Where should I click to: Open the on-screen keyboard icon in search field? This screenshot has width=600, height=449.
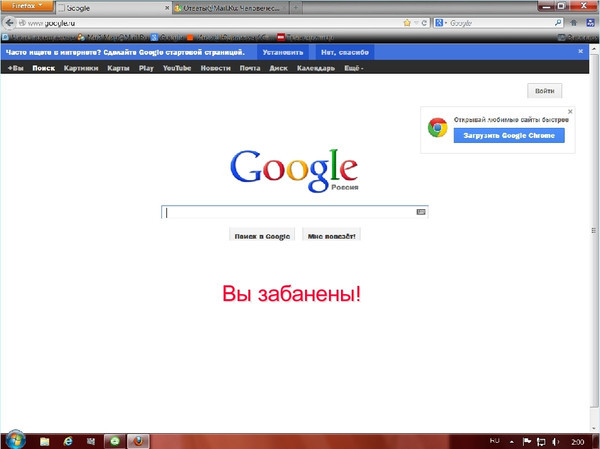421,212
